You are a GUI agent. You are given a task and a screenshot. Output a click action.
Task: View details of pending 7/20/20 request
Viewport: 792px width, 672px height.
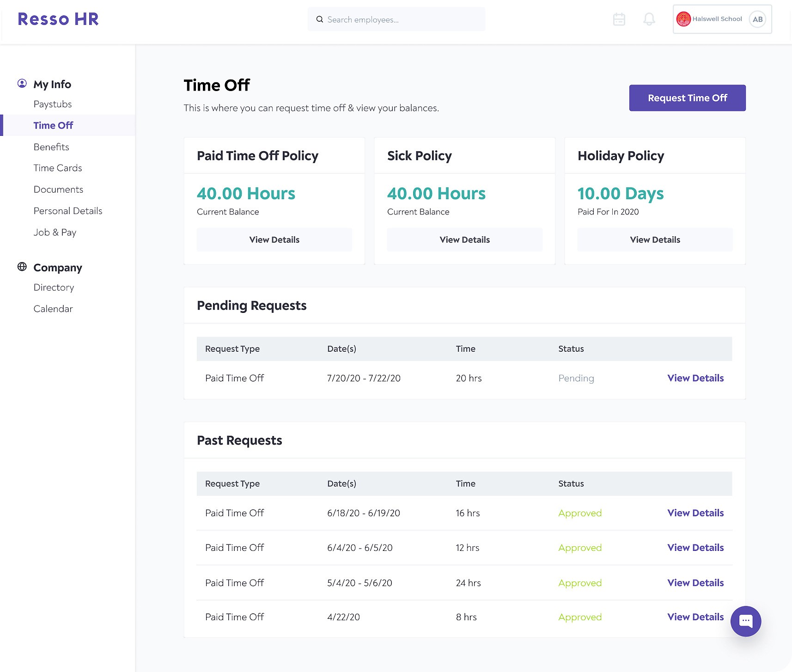click(x=695, y=378)
